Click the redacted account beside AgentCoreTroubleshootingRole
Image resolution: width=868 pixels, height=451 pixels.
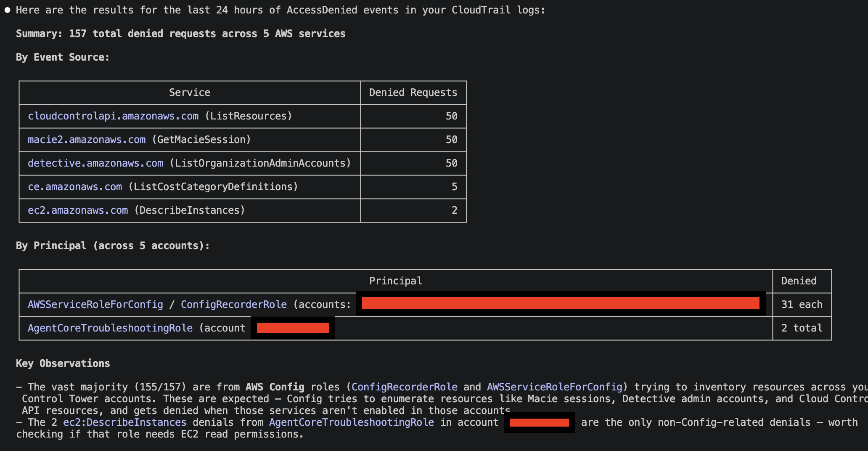coord(292,327)
